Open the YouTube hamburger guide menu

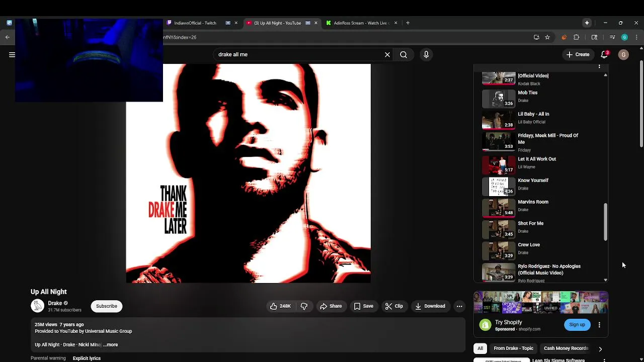(12, 55)
